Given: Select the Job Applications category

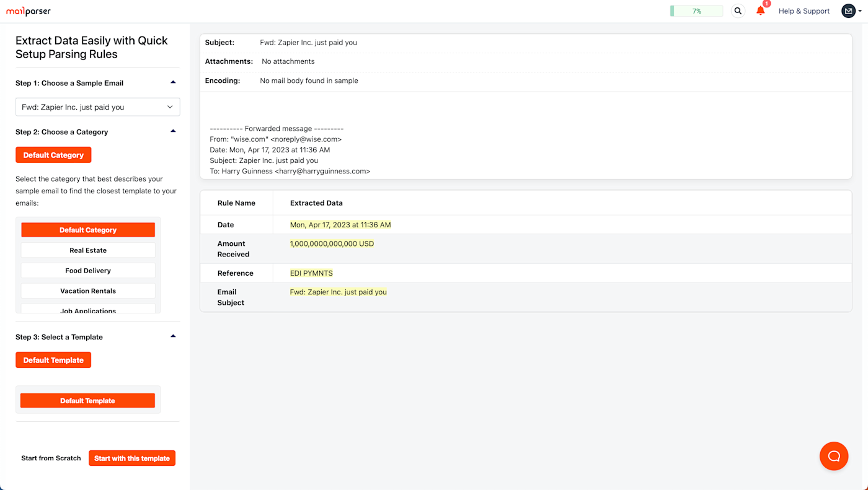Looking at the screenshot, I should pyautogui.click(x=88, y=309).
